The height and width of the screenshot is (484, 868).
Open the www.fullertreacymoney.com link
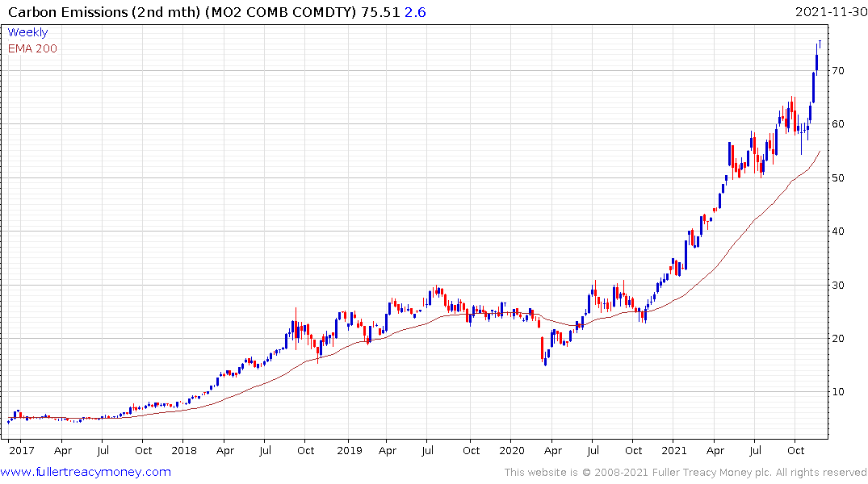click(x=86, y=472)
